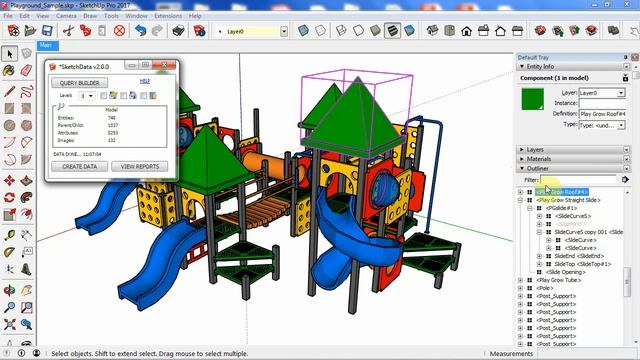Select the Rotate tool
Image resolution: width=640 pixels, height=360 pixels.
9,198
